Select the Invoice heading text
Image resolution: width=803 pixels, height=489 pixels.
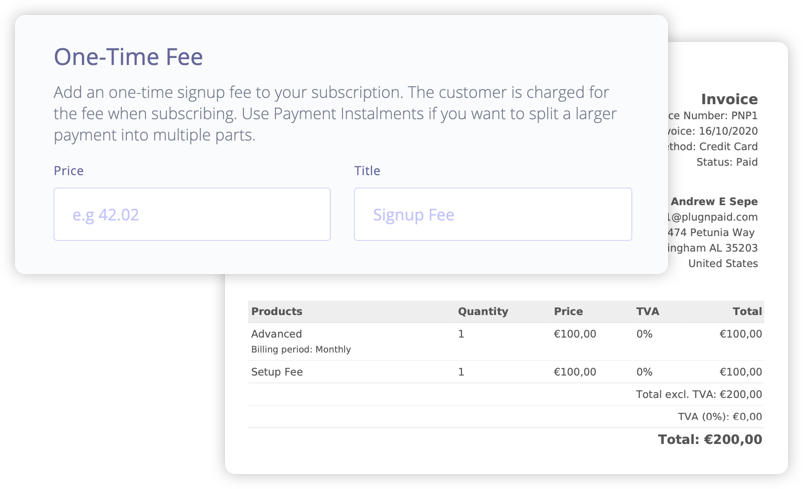729,99
